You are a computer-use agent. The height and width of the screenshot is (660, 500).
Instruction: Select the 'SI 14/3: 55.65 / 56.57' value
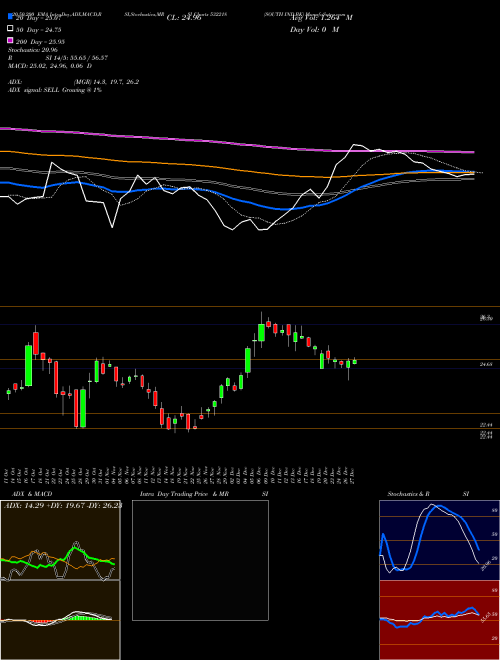[x=77, y=58]
